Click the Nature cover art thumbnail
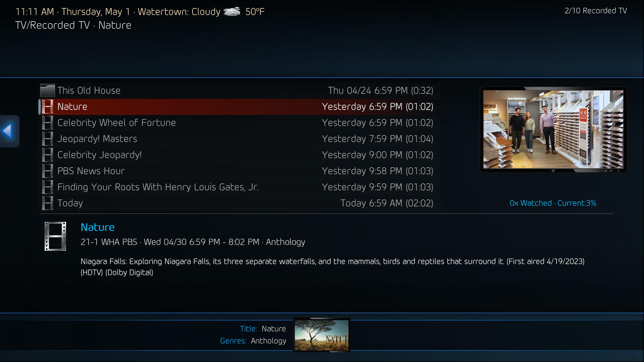The height and width of the screenshot is (362, 644). point(322,335)
